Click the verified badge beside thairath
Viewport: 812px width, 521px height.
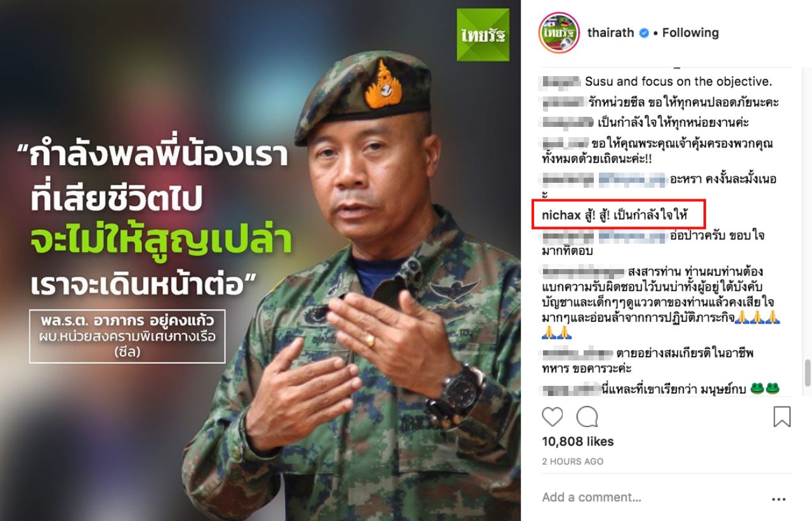point(644,33)
